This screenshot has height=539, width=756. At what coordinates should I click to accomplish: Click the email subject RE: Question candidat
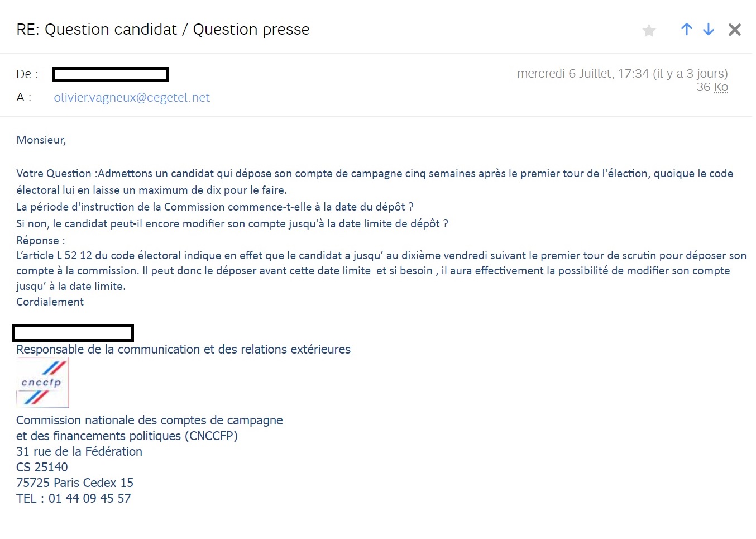(162, 30)
